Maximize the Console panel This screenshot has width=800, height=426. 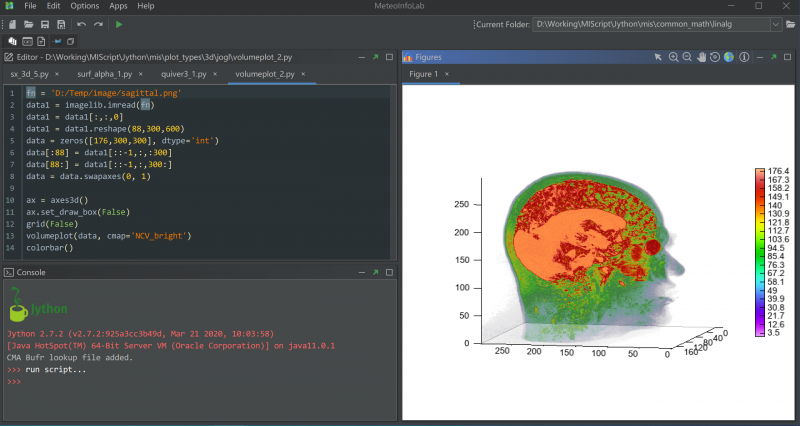[375, 272]
